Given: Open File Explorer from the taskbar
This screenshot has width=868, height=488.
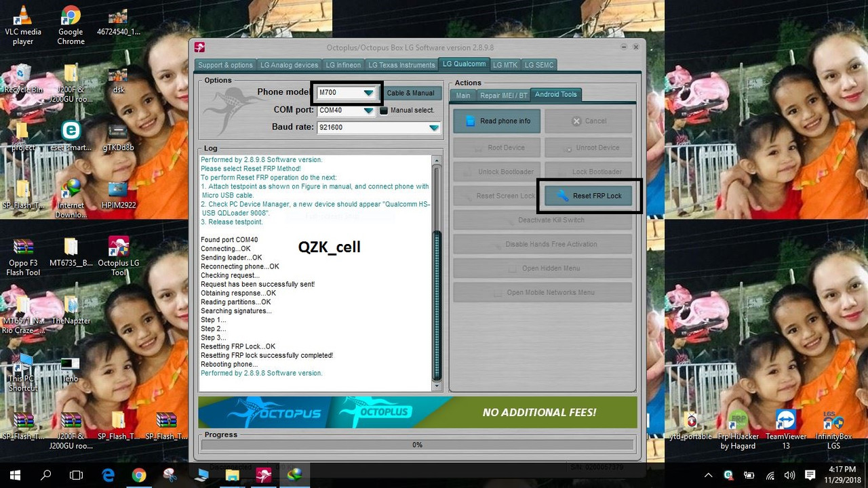Looking at the screenshot, I should (232, 475).
